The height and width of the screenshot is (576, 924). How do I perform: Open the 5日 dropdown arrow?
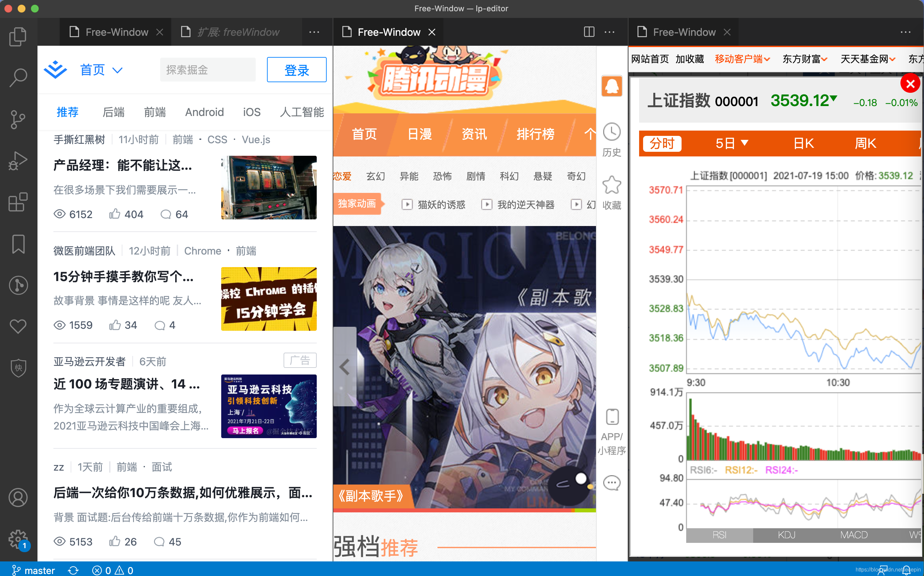pos(744,143)
